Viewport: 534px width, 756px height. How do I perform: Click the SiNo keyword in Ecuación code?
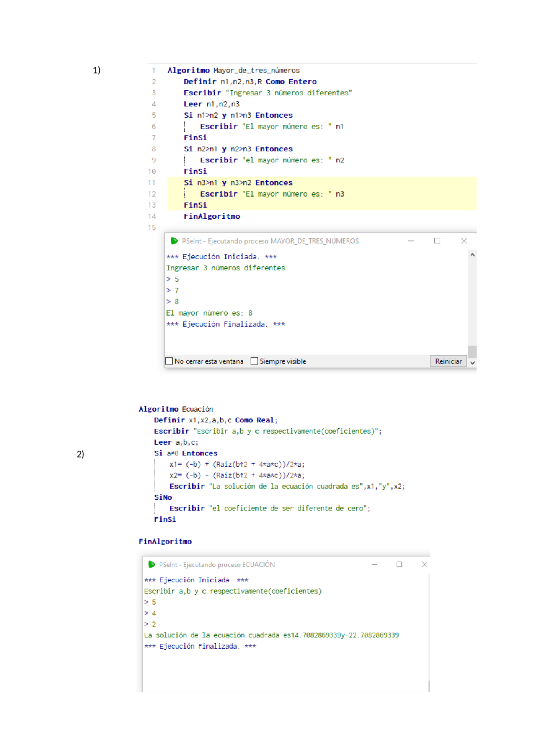pos(163,497)
